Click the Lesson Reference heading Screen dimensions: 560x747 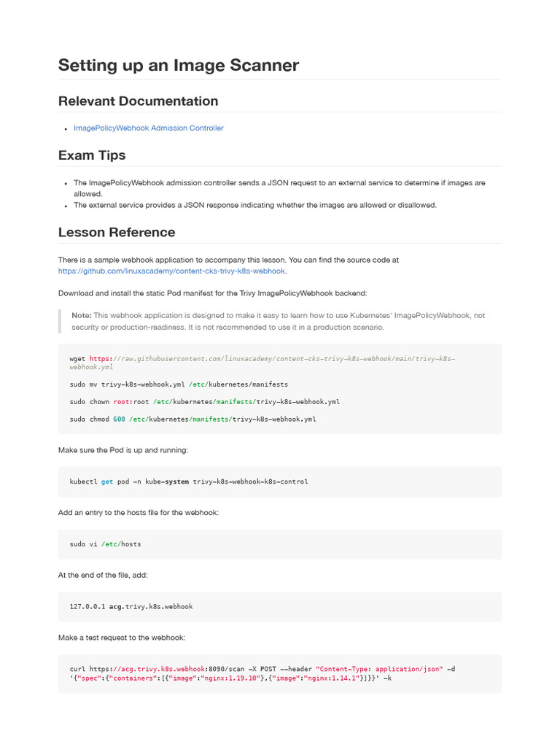pos(117,233)
